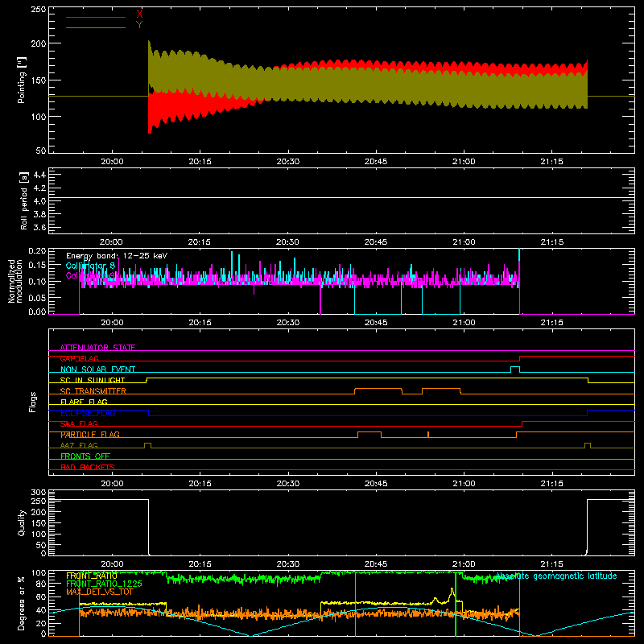Click the Roll period axis title
The image size is (644, 644).
(24, 200)
